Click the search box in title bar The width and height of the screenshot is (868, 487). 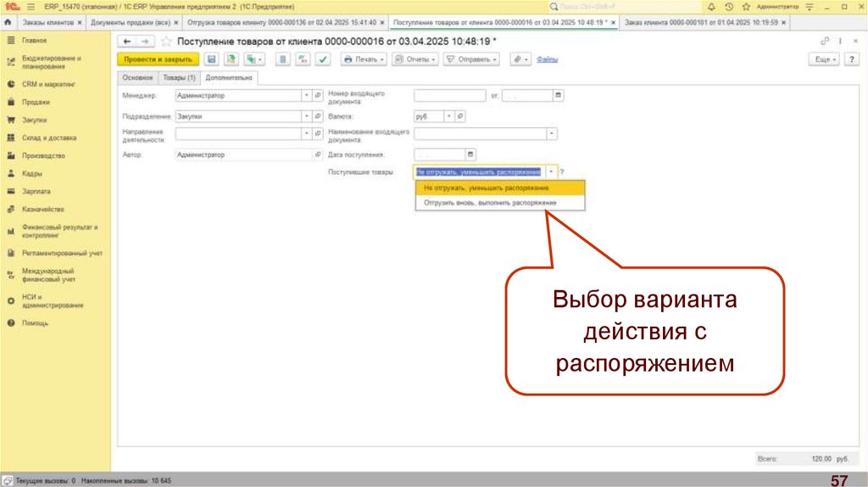pyautogui.click(x=623, y=7)
